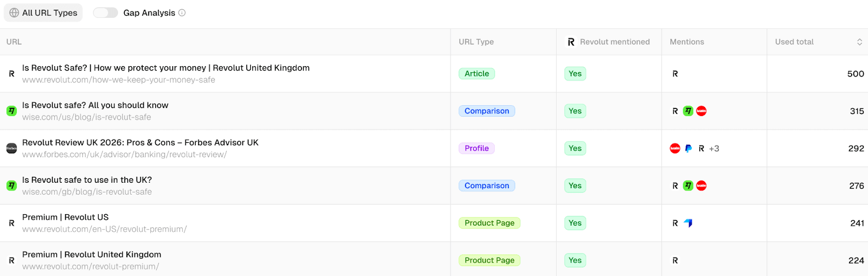Click the Revolut mention icon in the 500 row

pyautogui.click(x=675, y=74)
